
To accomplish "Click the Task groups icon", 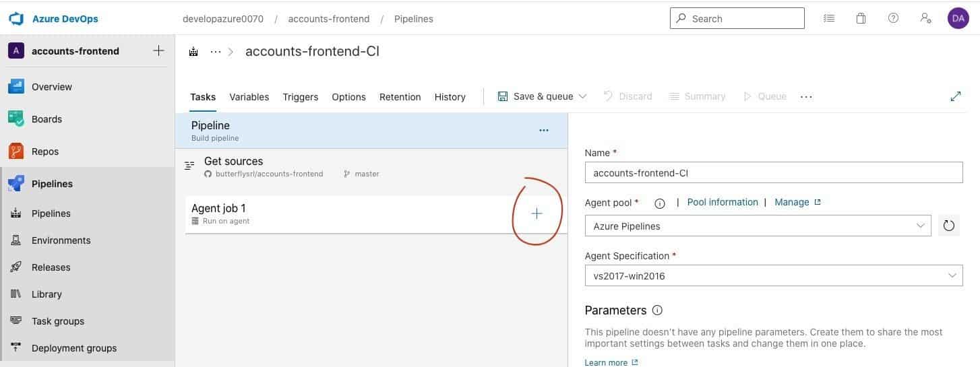I will coord(16,321).
